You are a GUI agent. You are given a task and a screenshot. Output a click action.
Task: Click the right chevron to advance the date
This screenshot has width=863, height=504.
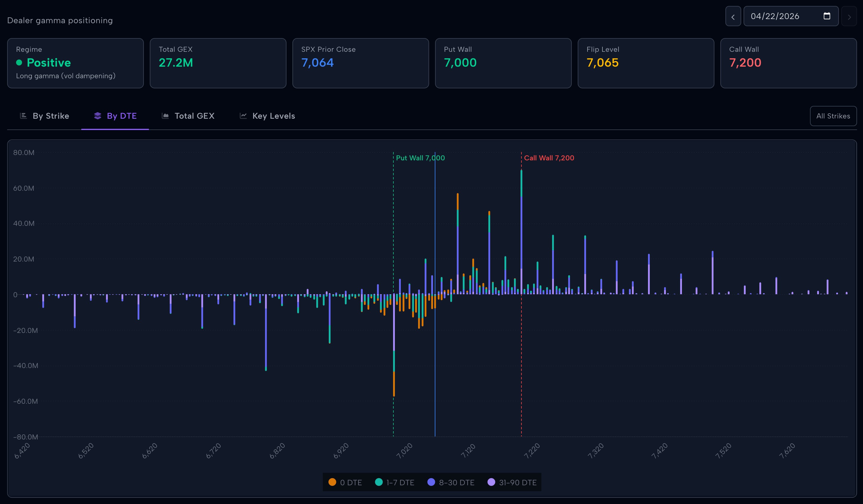[850, 16]
